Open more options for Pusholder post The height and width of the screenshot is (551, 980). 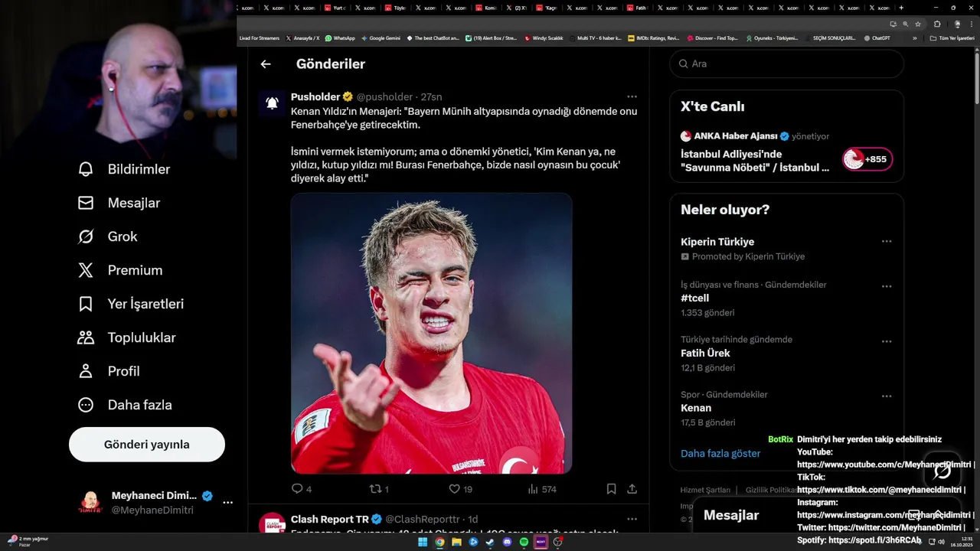coord(632,96)
